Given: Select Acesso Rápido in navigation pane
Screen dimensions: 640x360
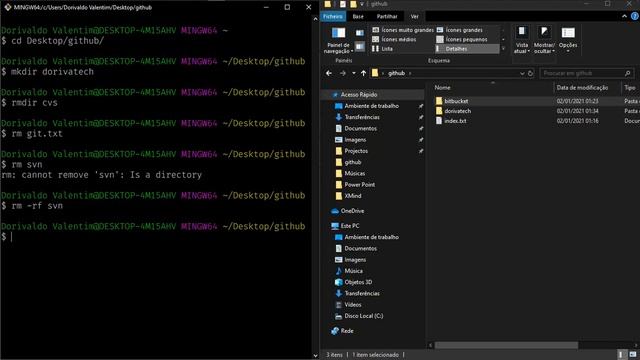Looking at the screenshot, I should pyautogui.click(x=359, y=95).
